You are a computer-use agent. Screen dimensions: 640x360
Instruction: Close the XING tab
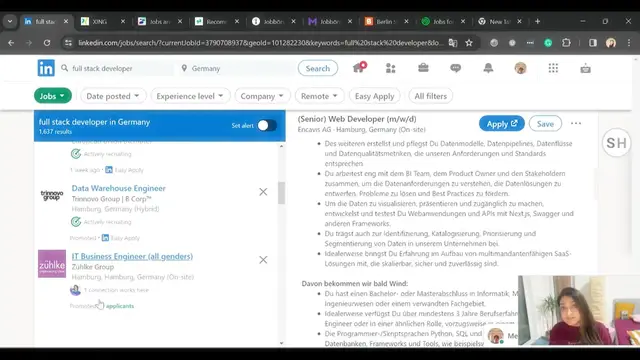123,22
